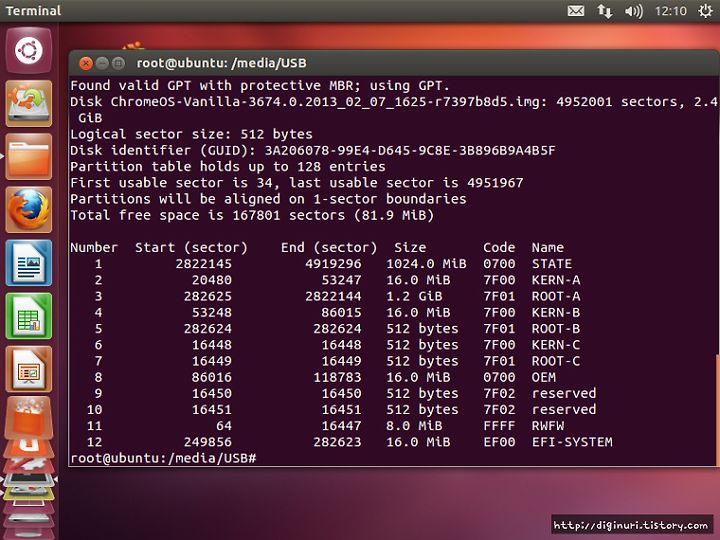Click the size value '1.2 GiB'
The width and height of the screenshot is (720, 540).
414,296
